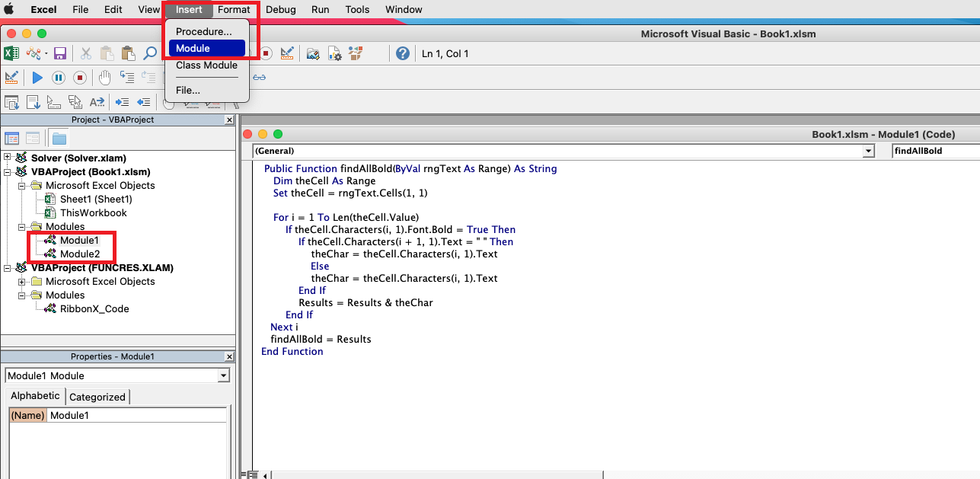The height and width of the screenshot is (479, 980).
Task: Choose Module from the Insert menu
Action: coord(206,48)
